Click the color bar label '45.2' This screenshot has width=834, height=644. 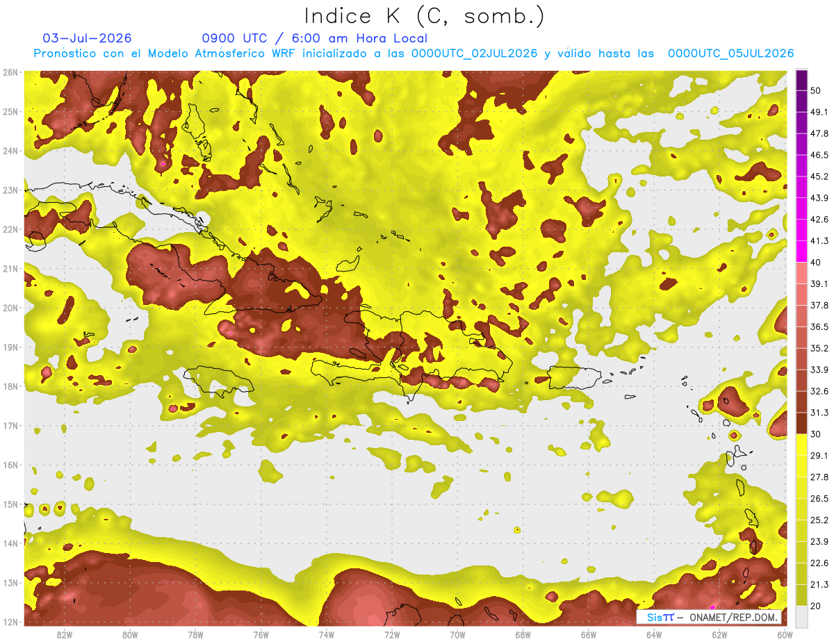(819, 176)
